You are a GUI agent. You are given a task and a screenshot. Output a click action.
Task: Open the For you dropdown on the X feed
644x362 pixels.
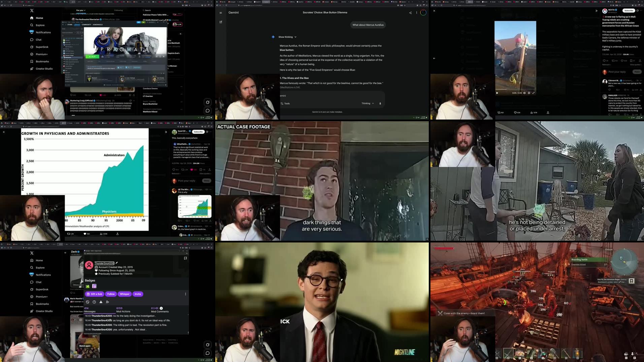coord(80,10)
